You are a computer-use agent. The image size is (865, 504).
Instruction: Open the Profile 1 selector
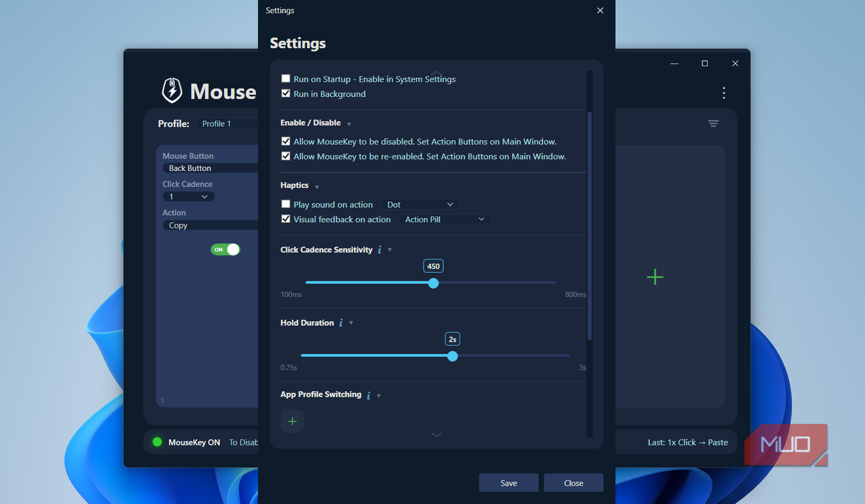[x=227, y=124]
